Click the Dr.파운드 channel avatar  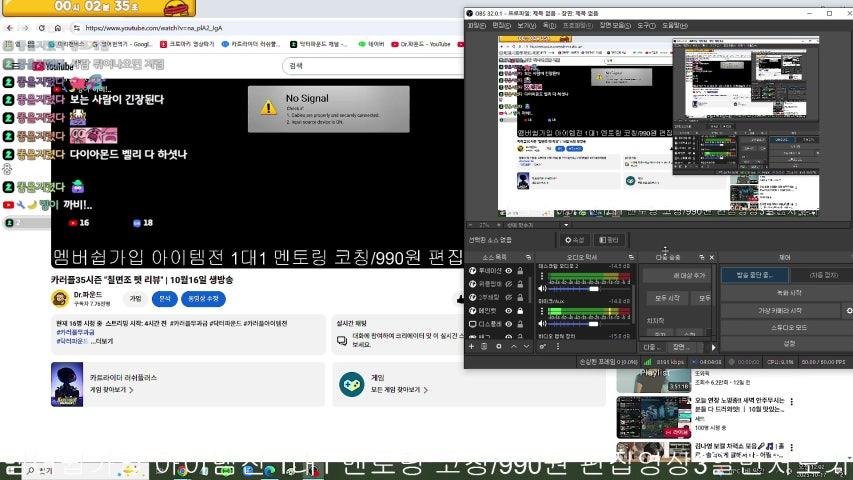60,298
